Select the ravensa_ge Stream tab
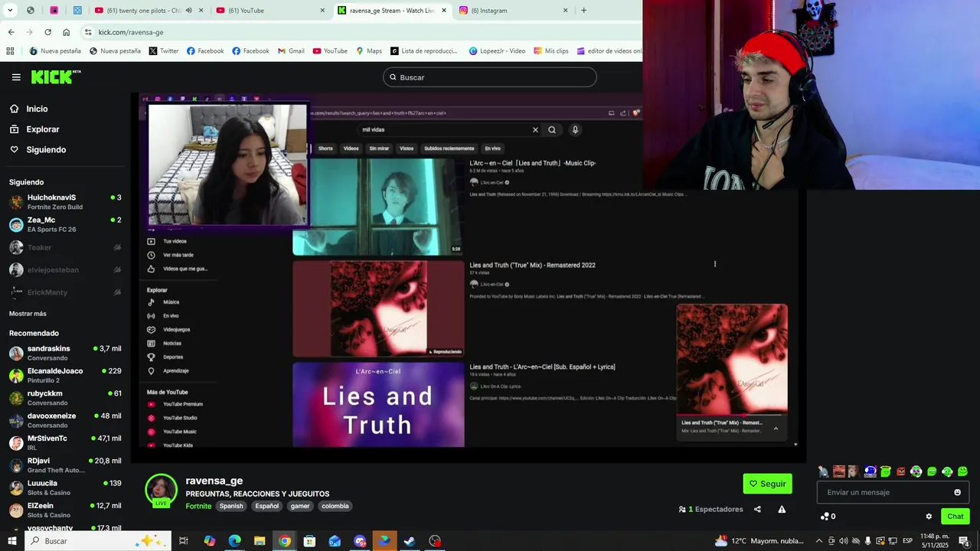 tap(392, 11)
